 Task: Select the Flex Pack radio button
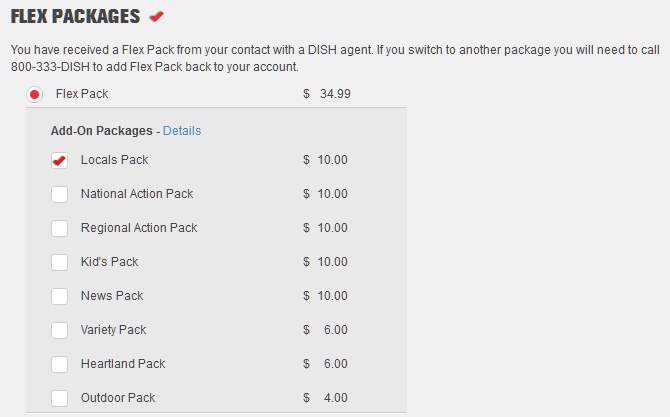(x=35, y=95)
